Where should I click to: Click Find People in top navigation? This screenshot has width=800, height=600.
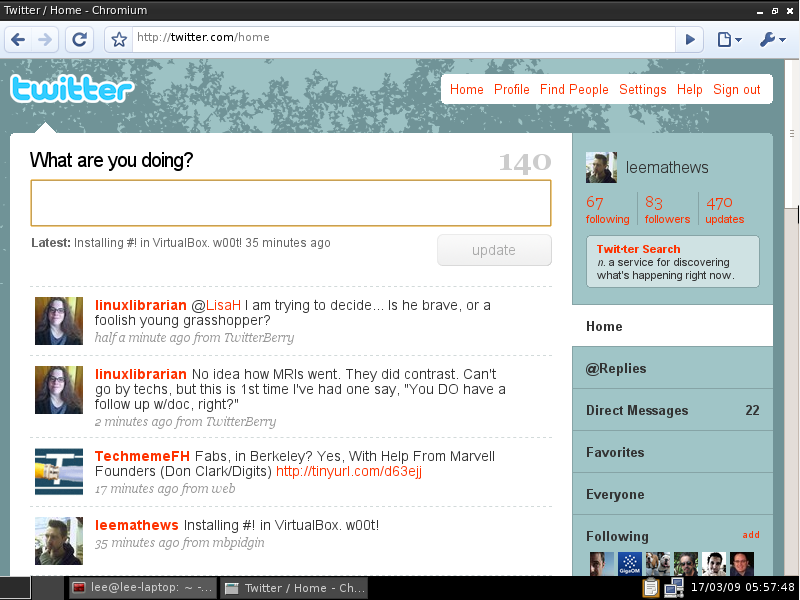tap(574, 89)
